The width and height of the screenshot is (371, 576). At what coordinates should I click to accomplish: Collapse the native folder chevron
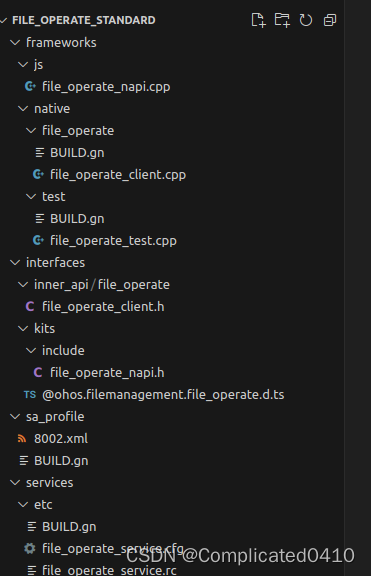coord(23,109)
